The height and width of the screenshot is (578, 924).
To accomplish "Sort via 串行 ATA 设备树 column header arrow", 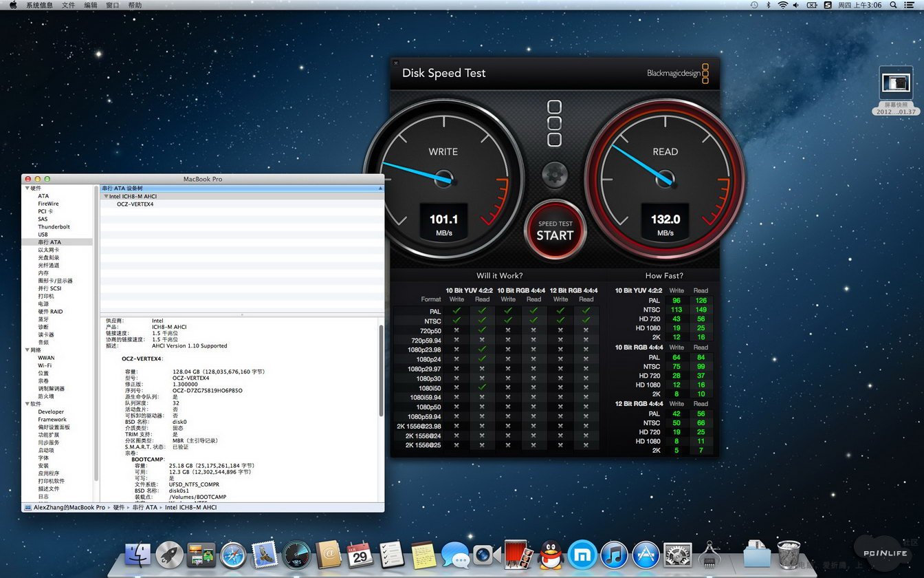I will click(380, 188).
